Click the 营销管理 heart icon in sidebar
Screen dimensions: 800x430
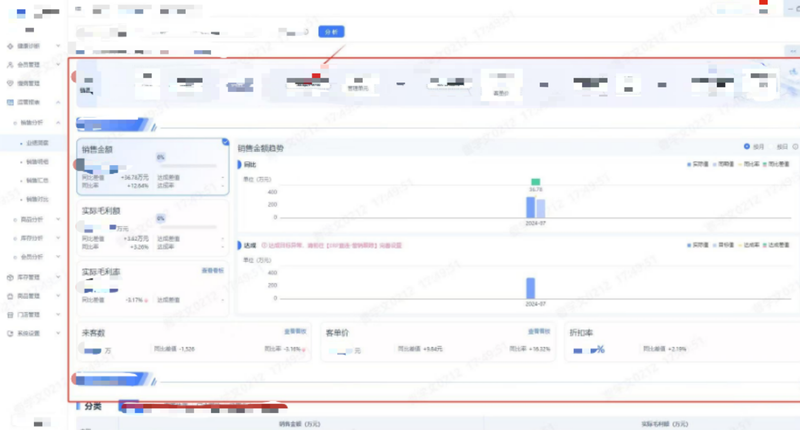pyautogui.click(x=10, y=83)
